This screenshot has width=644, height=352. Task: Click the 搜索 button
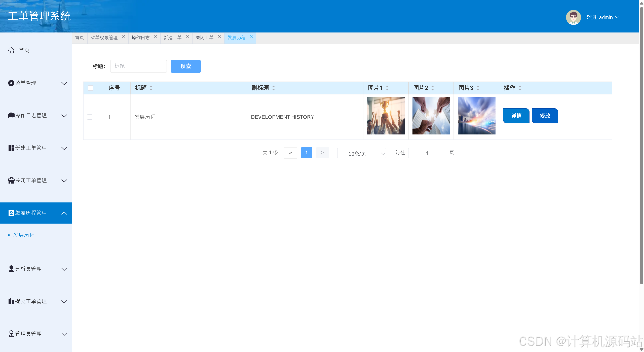point(185,66)
